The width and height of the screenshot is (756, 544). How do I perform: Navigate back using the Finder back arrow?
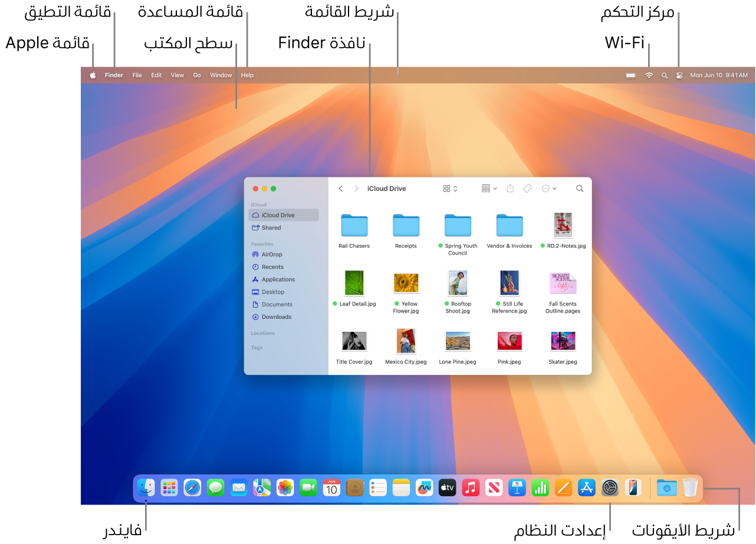coord(340,188)
